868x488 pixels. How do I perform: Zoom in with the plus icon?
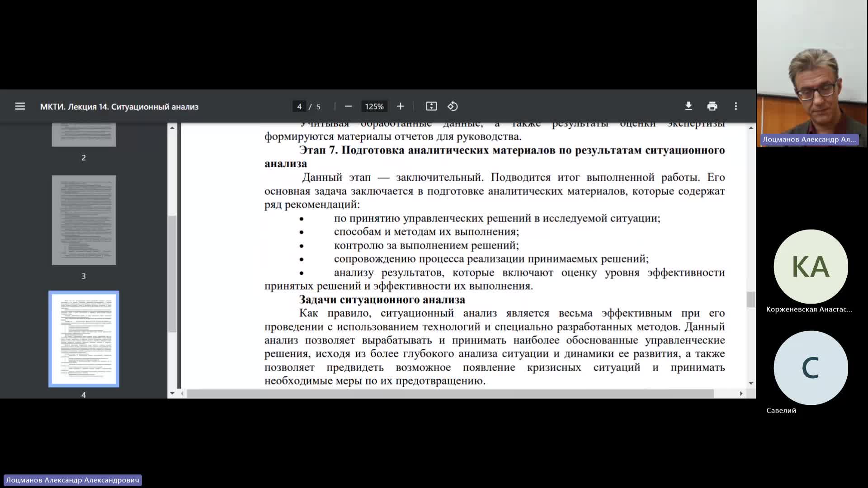400,106
